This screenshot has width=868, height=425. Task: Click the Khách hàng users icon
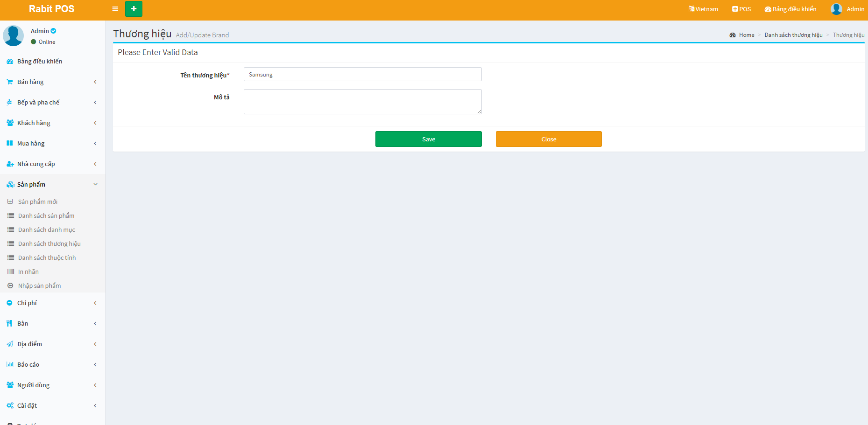tap(10, 123)
